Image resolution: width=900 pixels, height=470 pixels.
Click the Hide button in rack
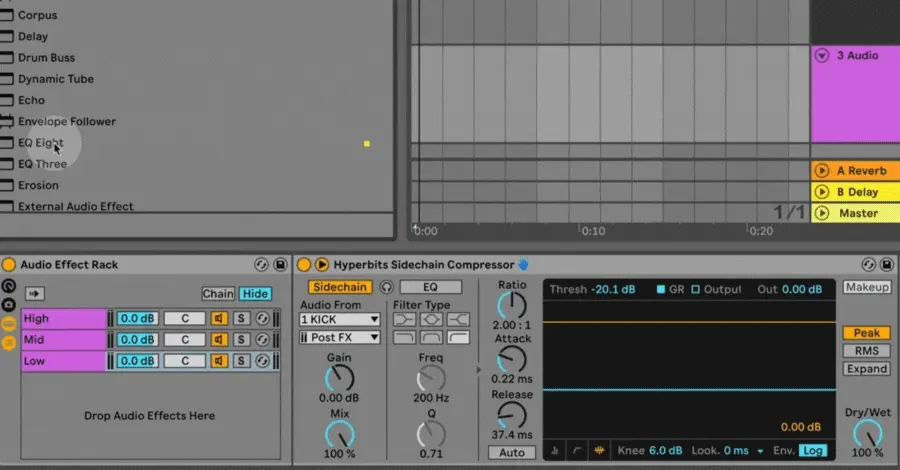pyautogui.click(x=255, y=294)
